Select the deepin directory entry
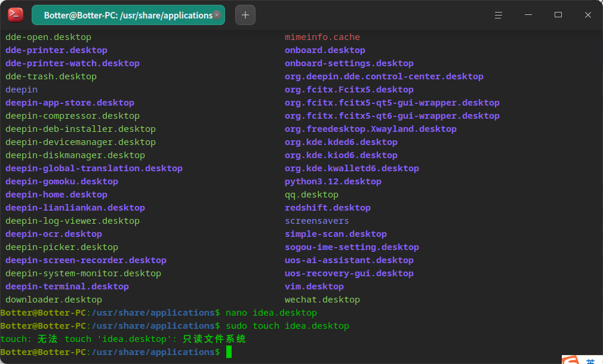 click(x=21, y=90)
